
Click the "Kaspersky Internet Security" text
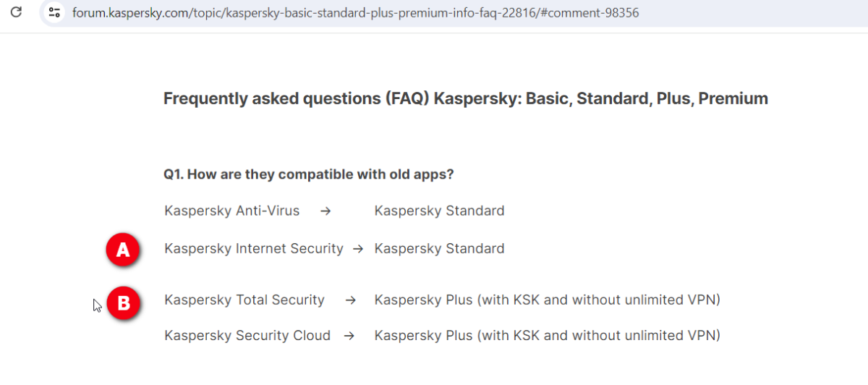(253, 249)
